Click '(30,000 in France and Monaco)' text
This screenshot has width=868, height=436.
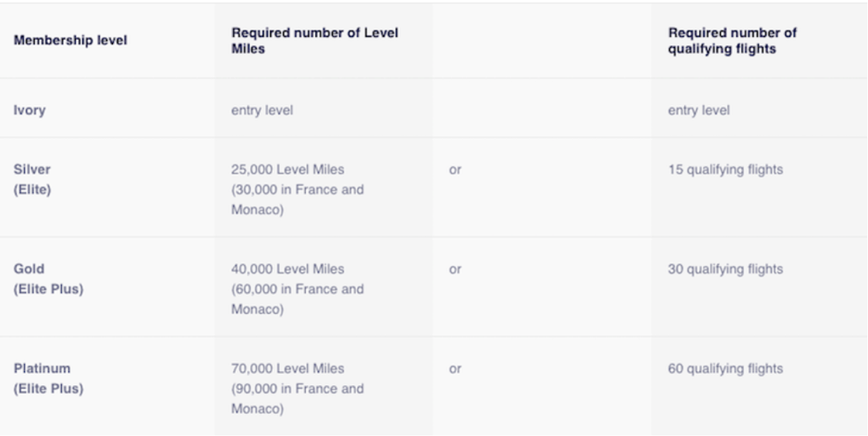click(297, 200)
